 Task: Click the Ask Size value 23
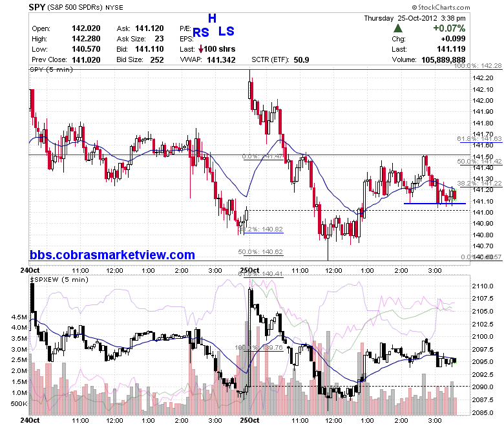click(x=159, y=39)
